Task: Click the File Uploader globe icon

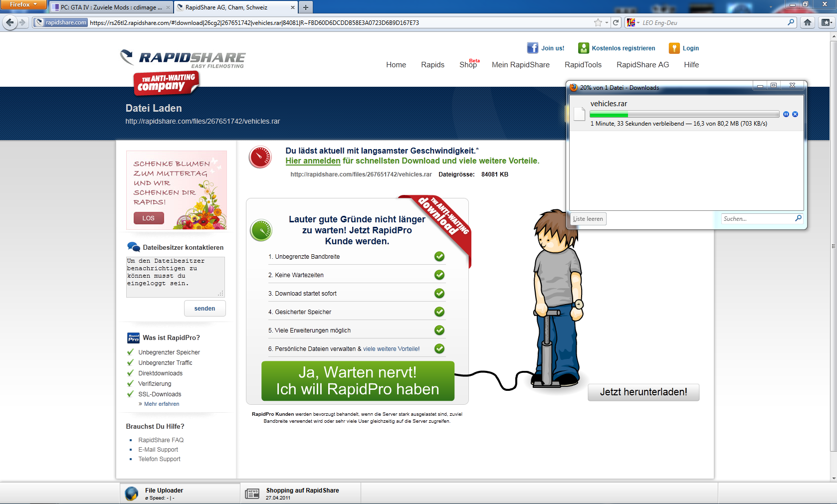Action: click(x=132, y=494)
